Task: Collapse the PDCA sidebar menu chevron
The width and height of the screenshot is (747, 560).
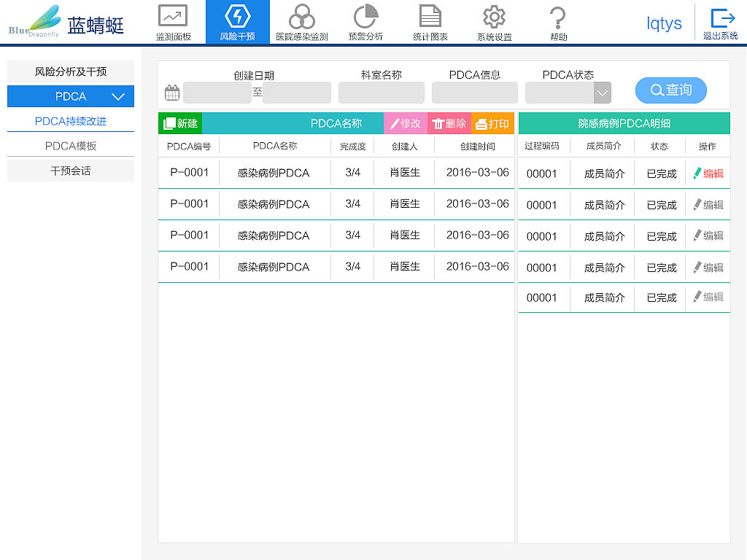Action: click(118, 97)
